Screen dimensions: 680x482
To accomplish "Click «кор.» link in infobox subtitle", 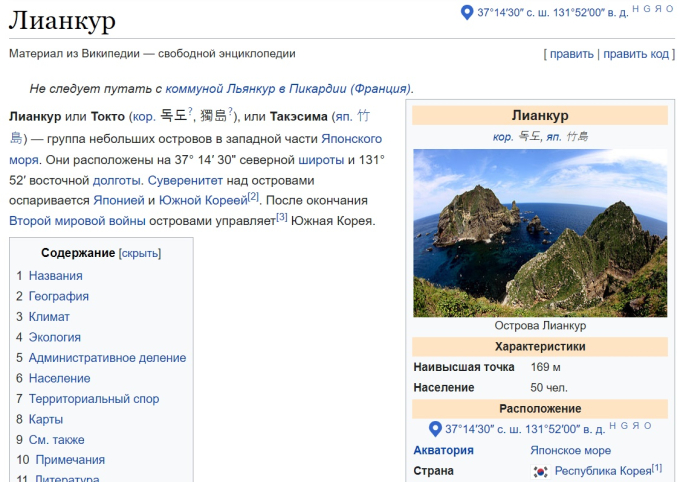I will pyautogui.click(x=503, y=137).
